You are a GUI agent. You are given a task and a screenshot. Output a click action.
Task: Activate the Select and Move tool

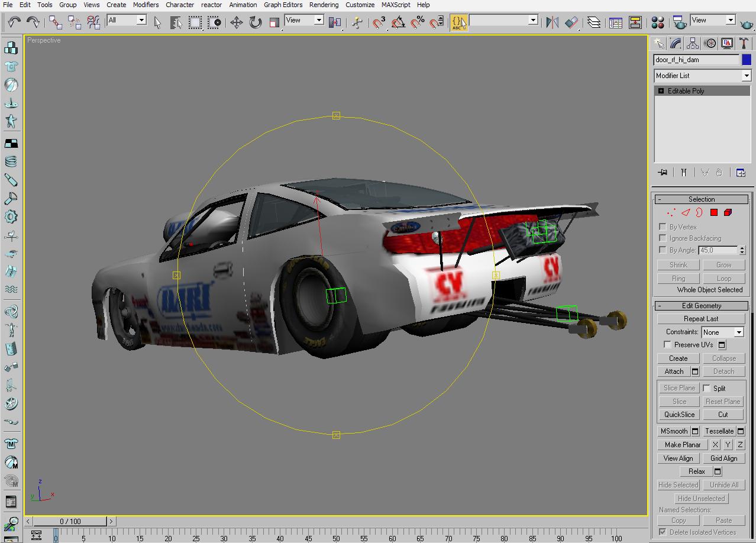237,22
